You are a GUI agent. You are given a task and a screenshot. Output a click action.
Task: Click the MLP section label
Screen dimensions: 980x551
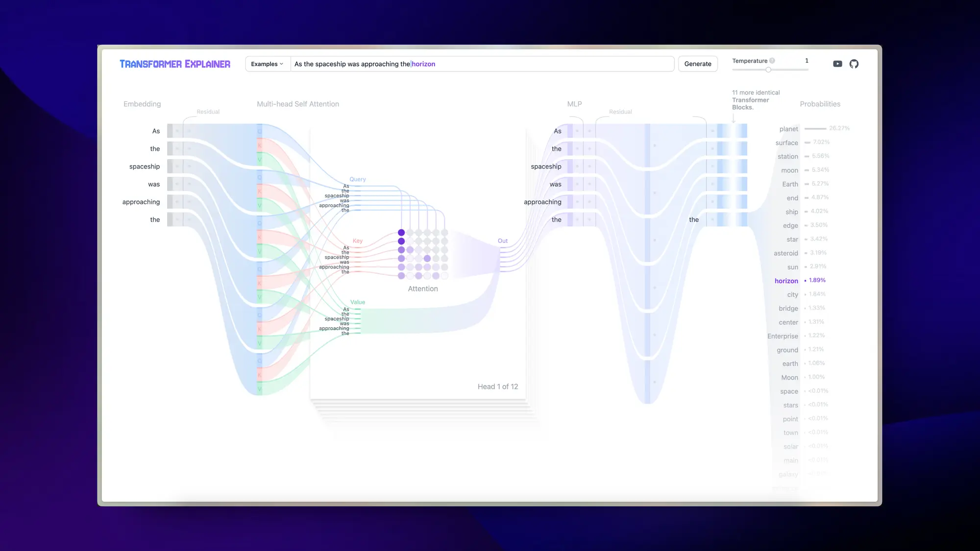(574, 104)
